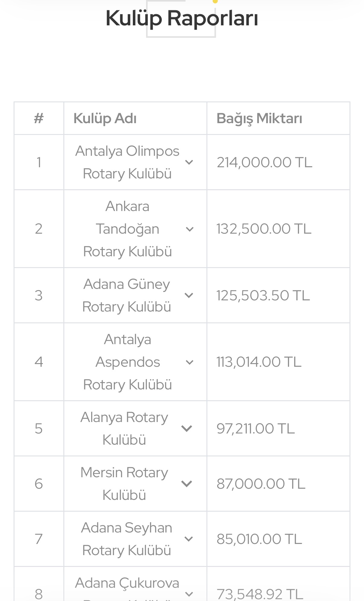Image resolution: width=364 pixels, height=601 pixels.
Task: Click the 85,010.00 TL donation amount
Action: tap(259, 539)
